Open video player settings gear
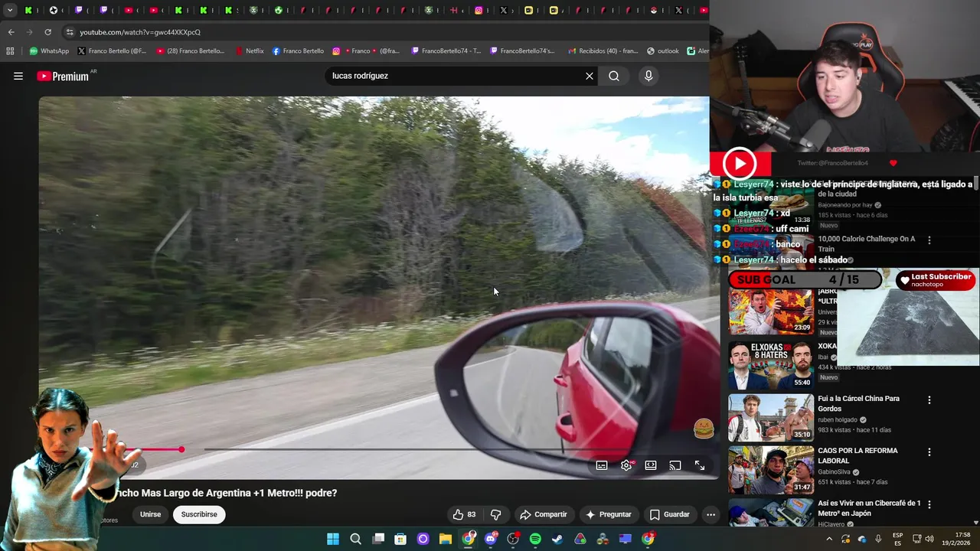 pos(626,465)
